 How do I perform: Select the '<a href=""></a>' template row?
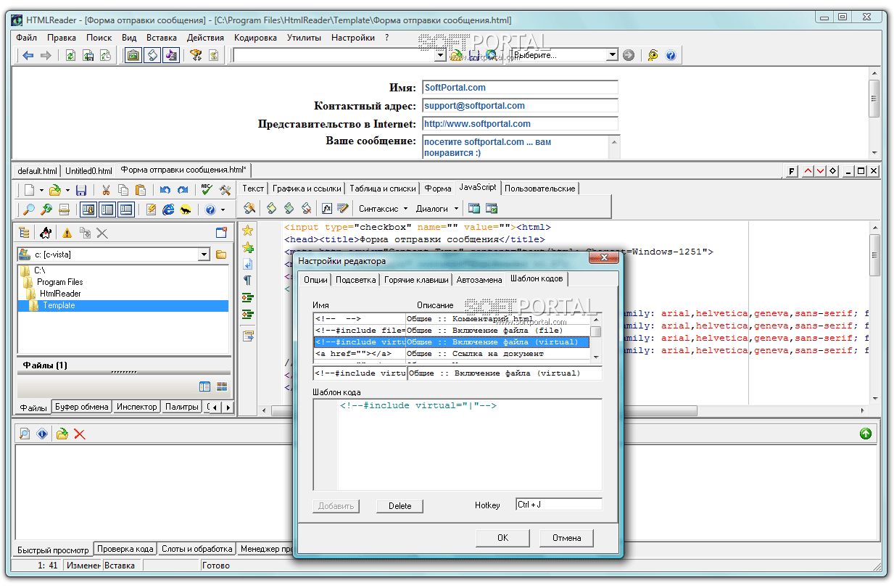click(452, 354)
